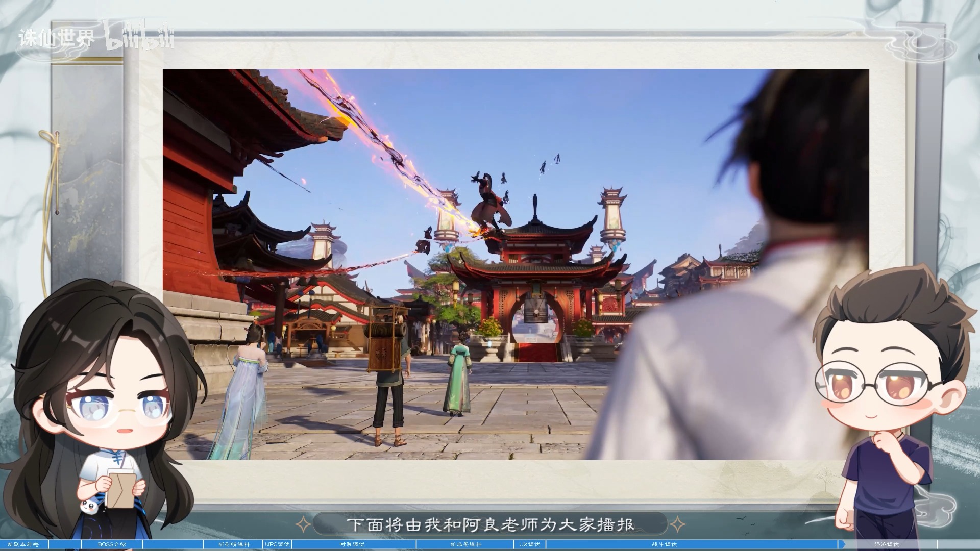
Task: Open the 战斗调优 chapter segment
Action: tap(664, 544)
